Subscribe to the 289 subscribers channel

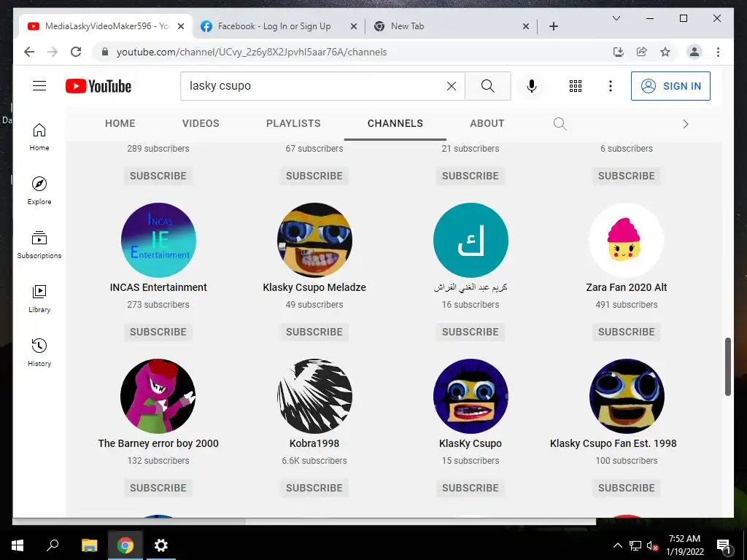coord(158,176)
